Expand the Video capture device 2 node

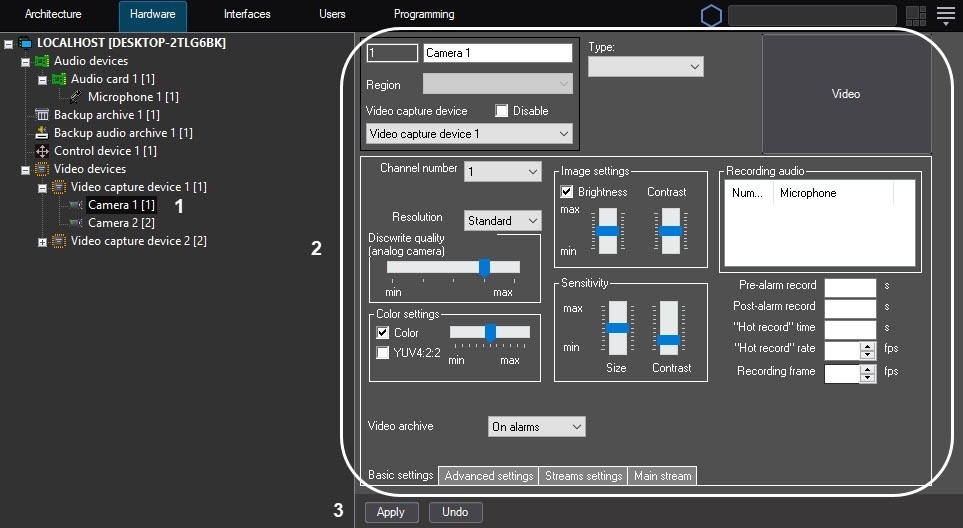pos(42,242)
